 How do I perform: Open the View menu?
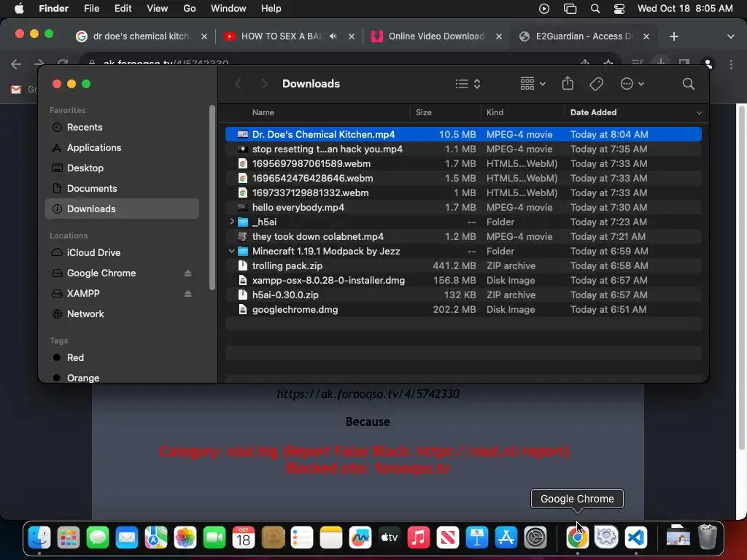(158, 9)
